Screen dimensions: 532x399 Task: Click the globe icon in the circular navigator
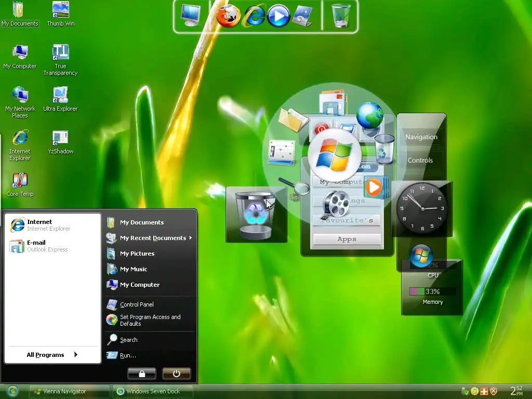370,116
